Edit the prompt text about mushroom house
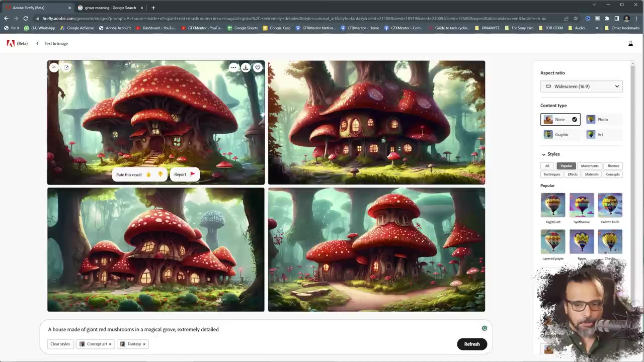Viewport: 644px width, 362px height. tap(133, 329)
